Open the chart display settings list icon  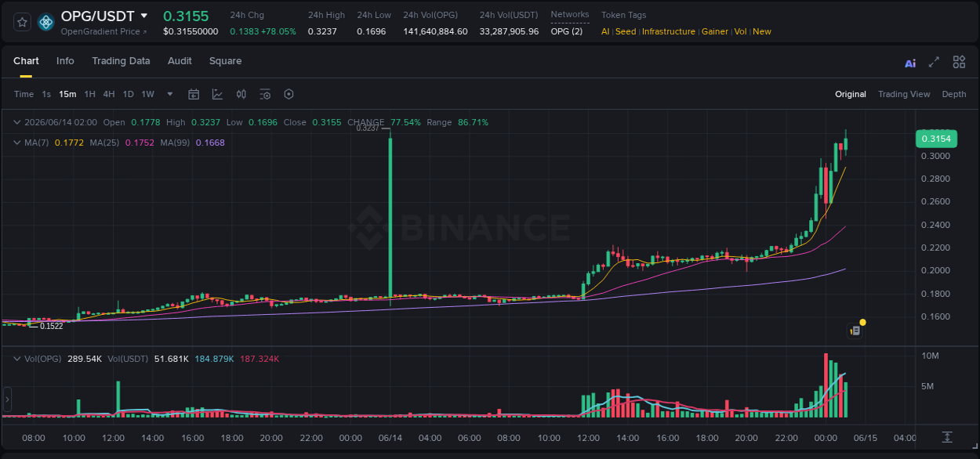pos(265,94)
